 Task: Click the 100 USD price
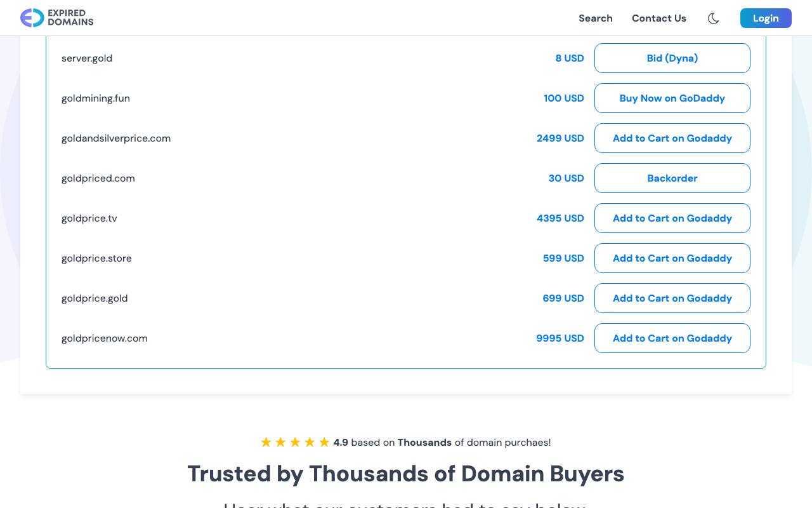564,98
